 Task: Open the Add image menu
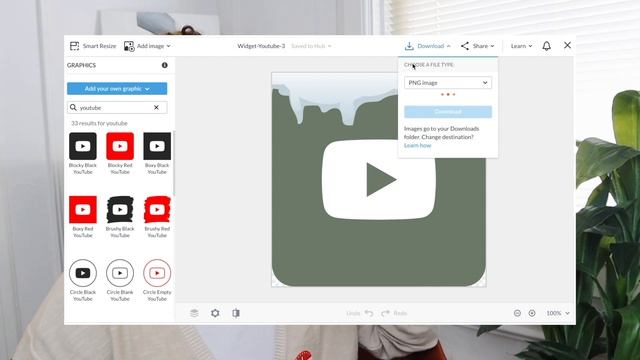(x=147, y=46)
